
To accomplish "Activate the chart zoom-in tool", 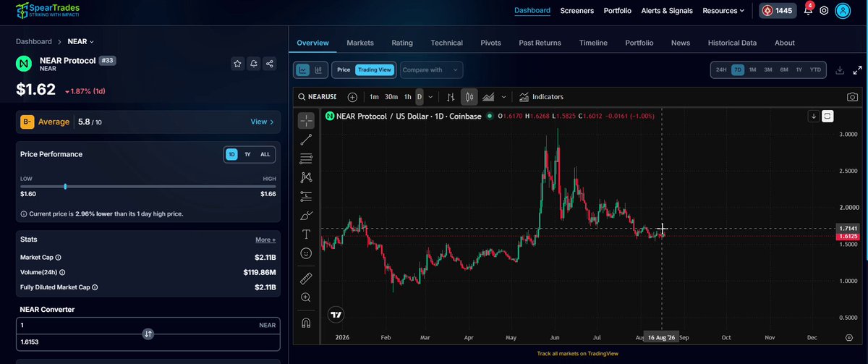I will [x=306, y=297].
